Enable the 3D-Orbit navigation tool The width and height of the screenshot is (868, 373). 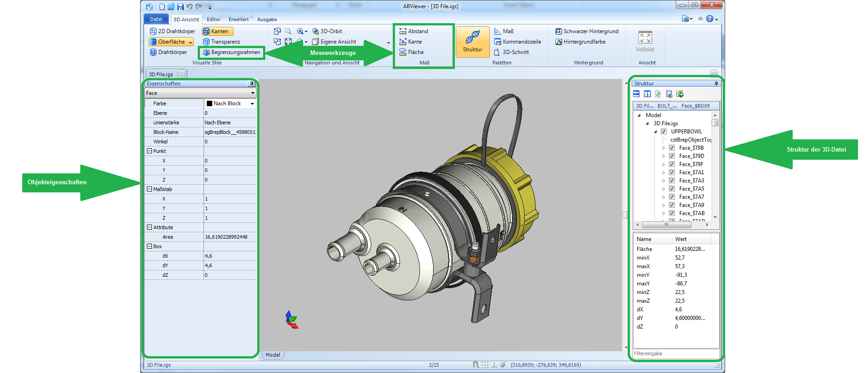pos(327,31)
